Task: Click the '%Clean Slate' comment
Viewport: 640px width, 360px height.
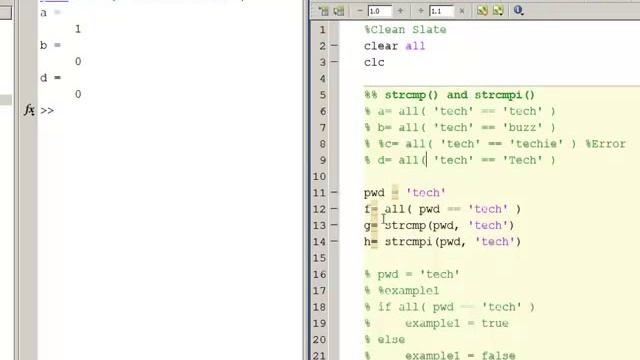Action: point(405,29)
